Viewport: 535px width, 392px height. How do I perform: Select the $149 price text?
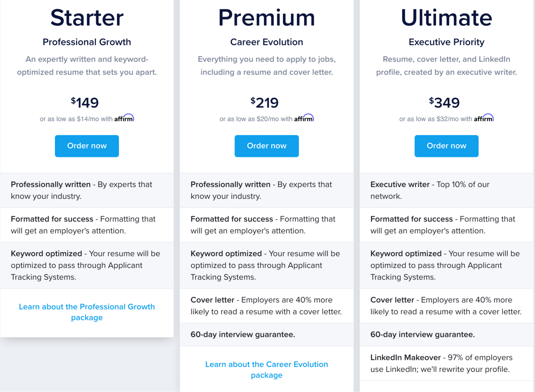tap(85, 102)
